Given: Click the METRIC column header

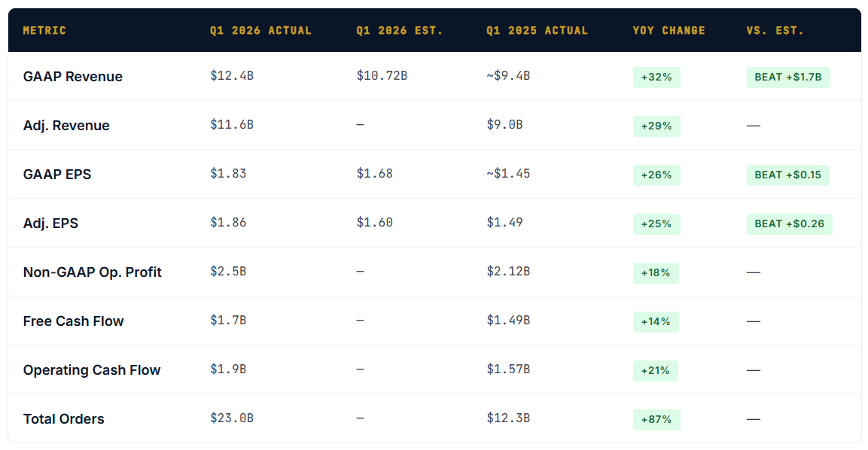Looking at the screenshot, I should [x=44, y=30].
